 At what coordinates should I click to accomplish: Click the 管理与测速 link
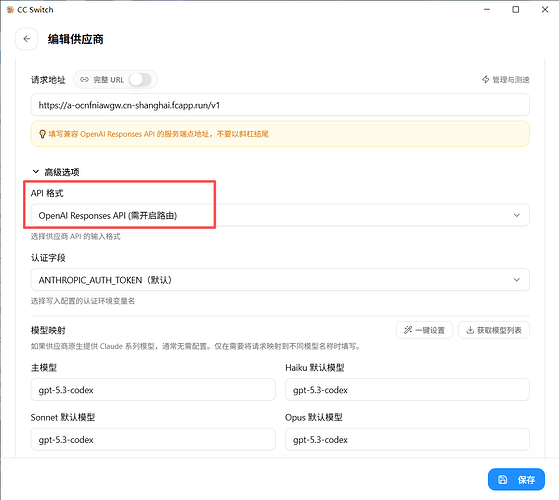506,79
